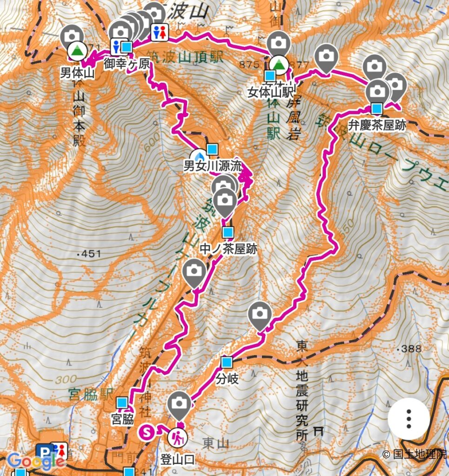Tap the men/women restroom icon near 筑波山頂駅
Image resolution: width=449 pixels, height=476 pixels.
(160, 32)
